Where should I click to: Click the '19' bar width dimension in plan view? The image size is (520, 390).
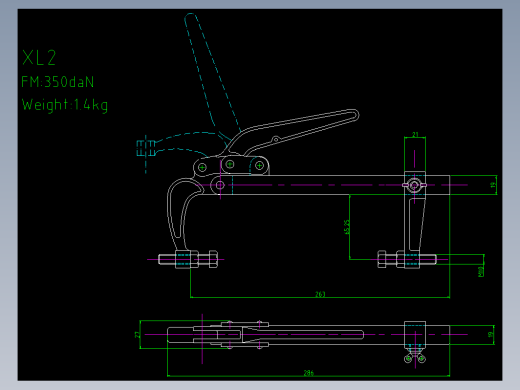[490, 334]
